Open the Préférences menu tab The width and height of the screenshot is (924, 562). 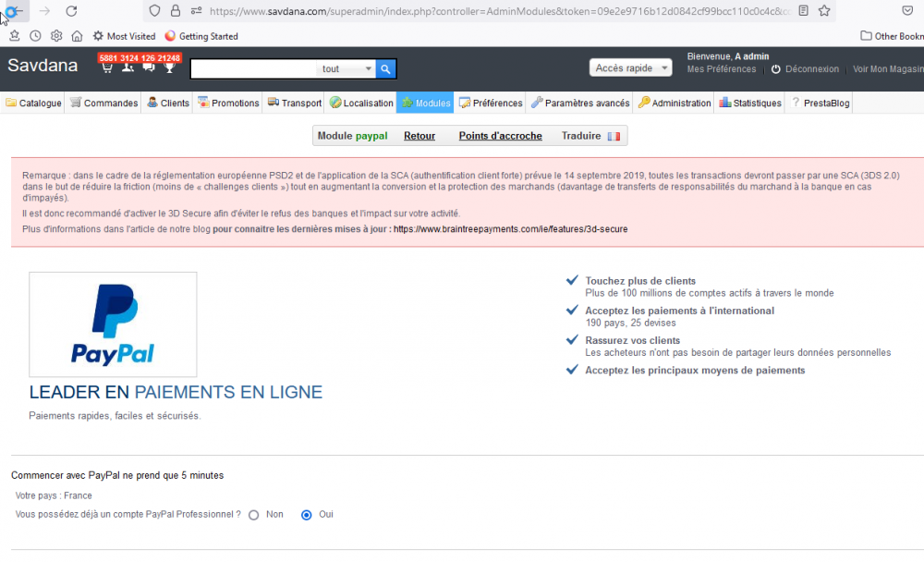[x=491, y=103]
